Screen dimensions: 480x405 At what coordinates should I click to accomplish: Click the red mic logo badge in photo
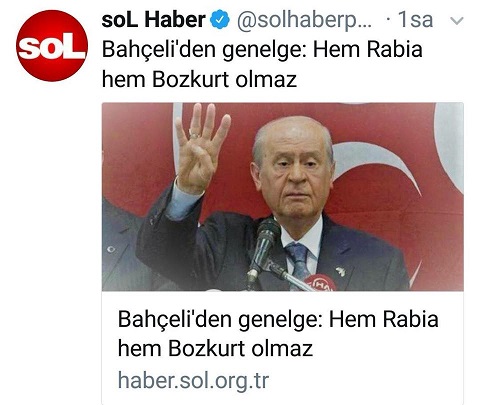point(321,283)
